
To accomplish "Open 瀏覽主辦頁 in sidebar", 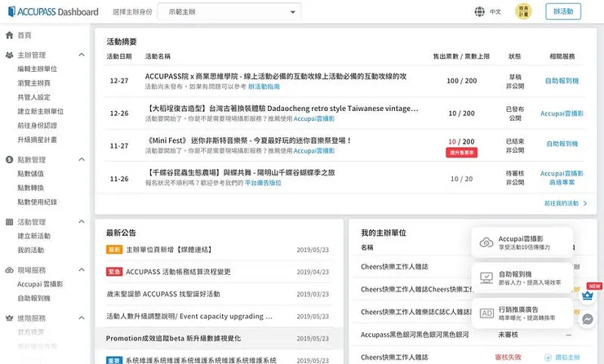I will [34, 83].
